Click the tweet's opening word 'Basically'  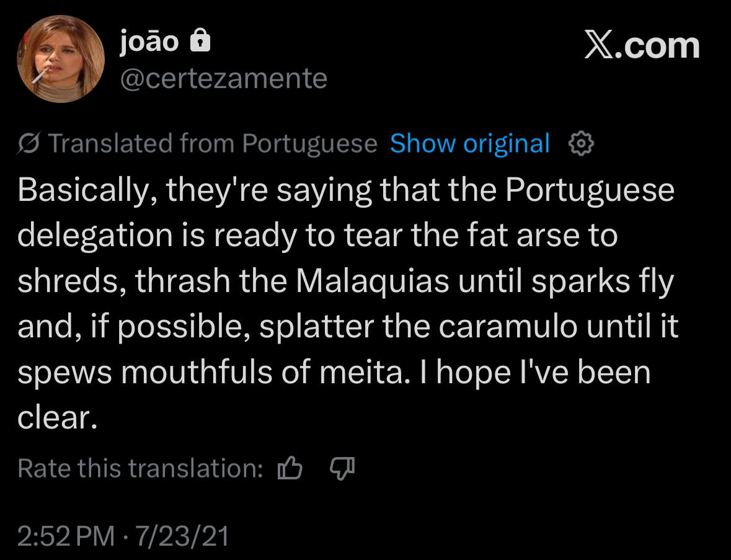click(x=83, y=191)
